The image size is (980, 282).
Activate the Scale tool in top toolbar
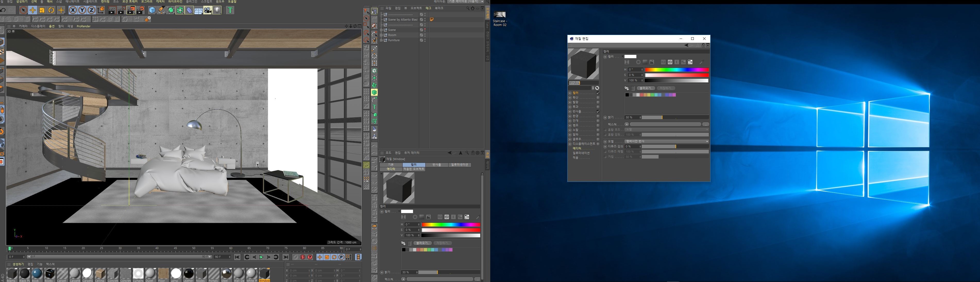[x=42, y=10]
